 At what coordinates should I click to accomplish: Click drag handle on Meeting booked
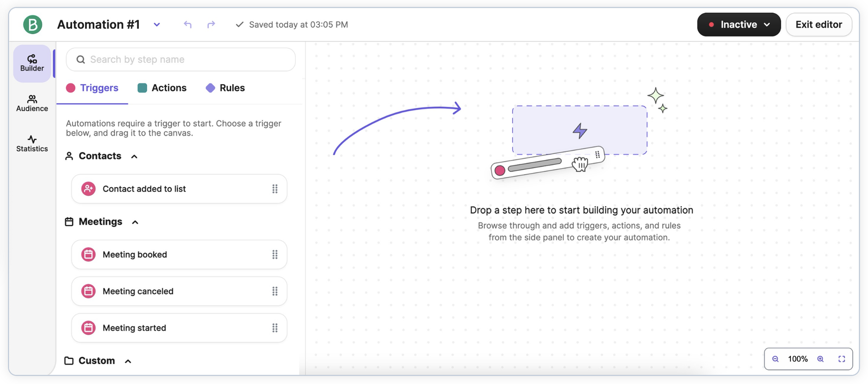point(275,254)
